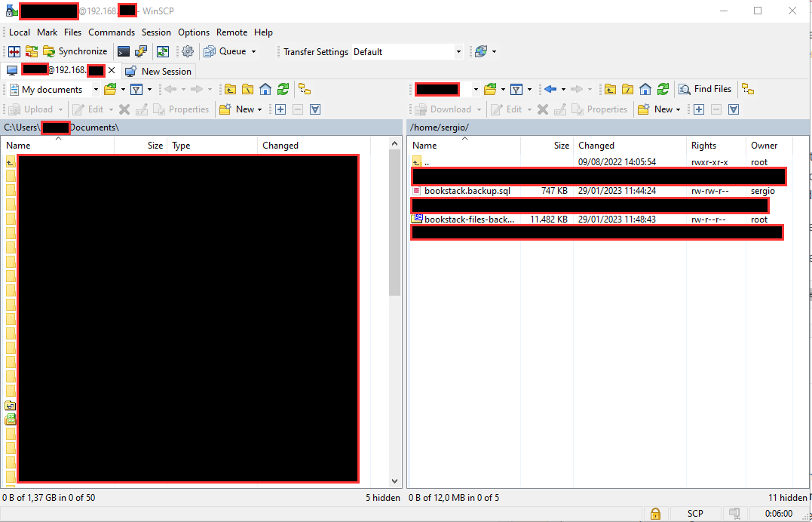Image resolution: width=812 pixels, height=522 pixels.
Task: Toggle the local directory tree icon
Action: tap(305, 90)
